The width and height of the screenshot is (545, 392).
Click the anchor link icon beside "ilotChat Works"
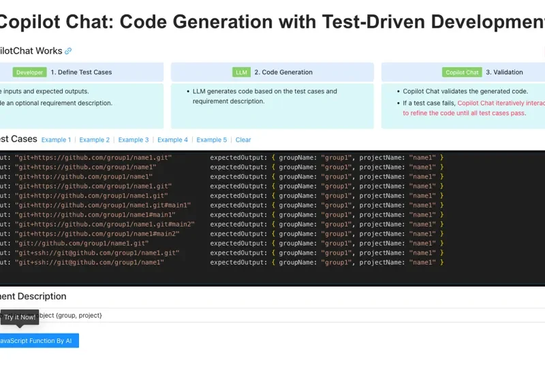[68, 51]
